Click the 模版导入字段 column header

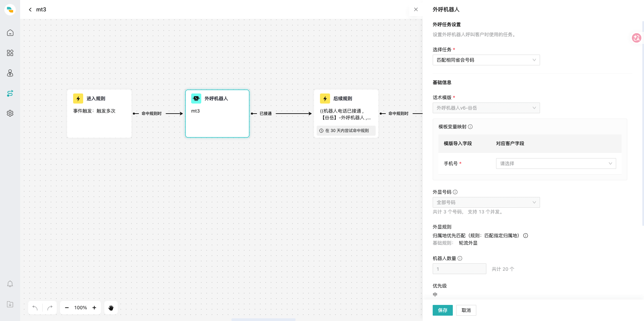tap(458, 143)
